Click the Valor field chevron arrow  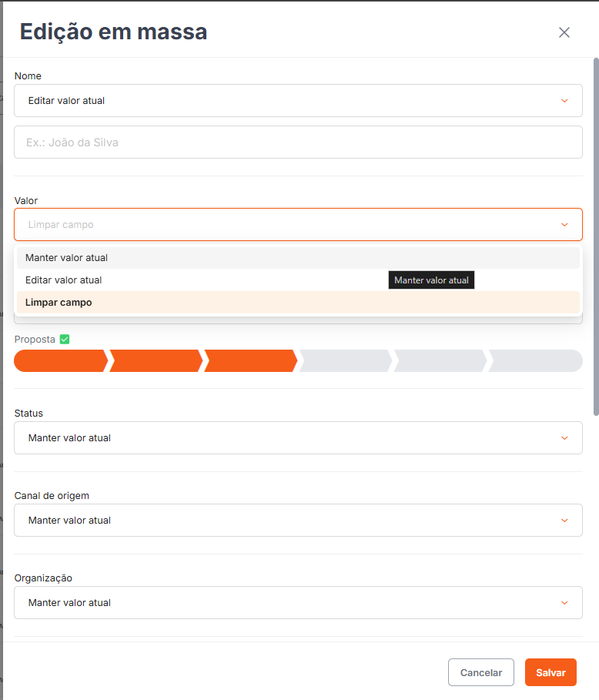click(x=564, y=225)
